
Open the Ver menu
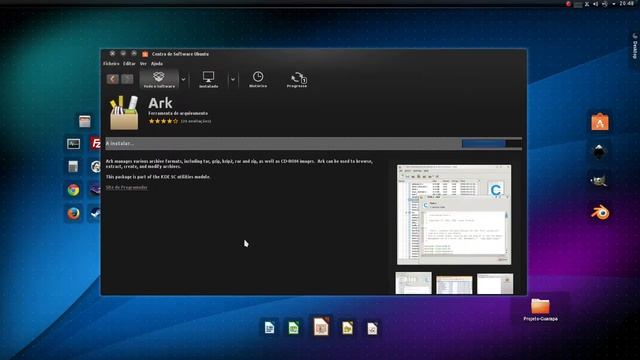143,64
